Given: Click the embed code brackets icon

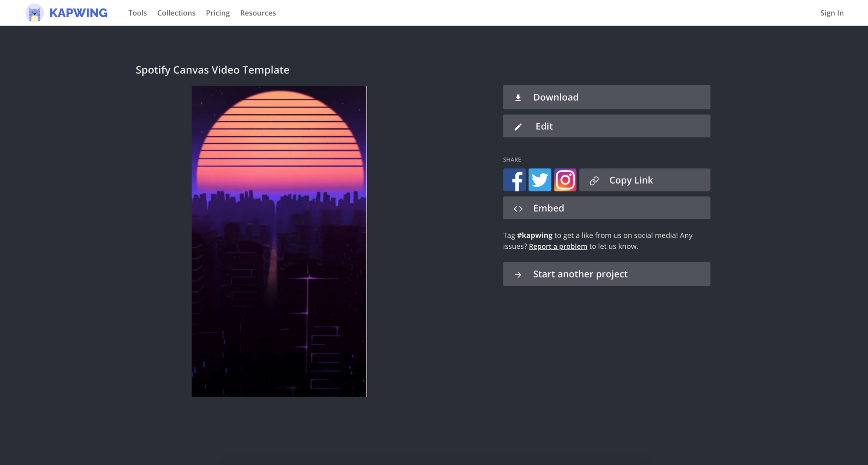Looking at the screenshot, I should 518,209.
